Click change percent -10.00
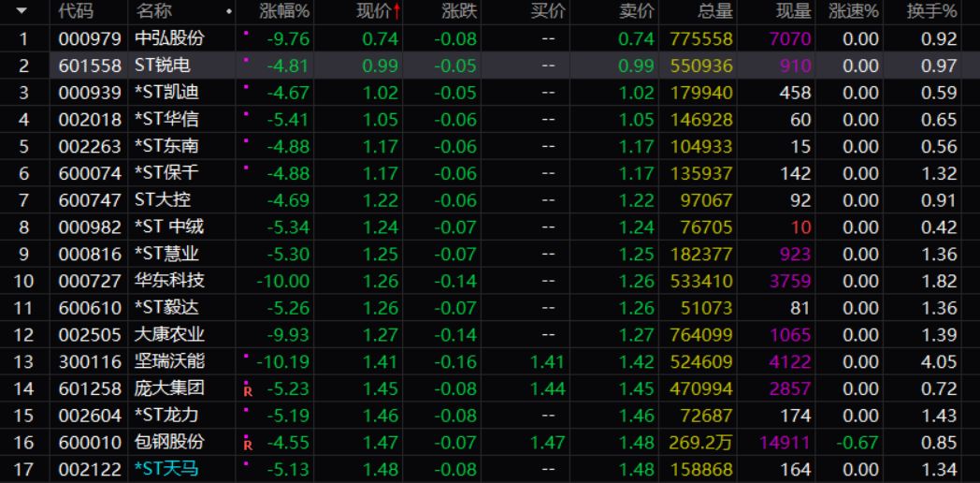Image resolution: width=980 pixels, height=483 pixels. (283, 282)
